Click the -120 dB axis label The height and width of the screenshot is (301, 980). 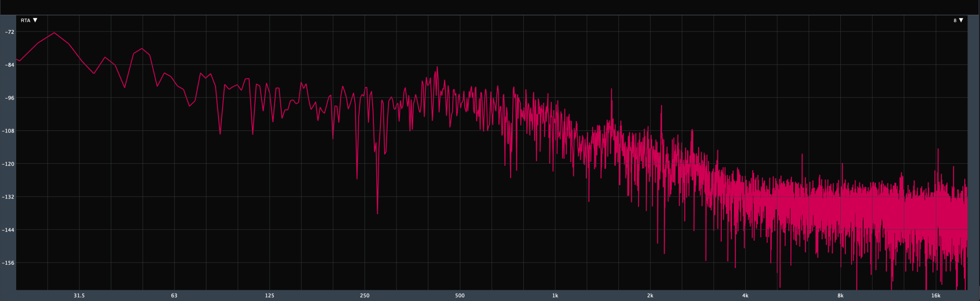pos(8,164)
